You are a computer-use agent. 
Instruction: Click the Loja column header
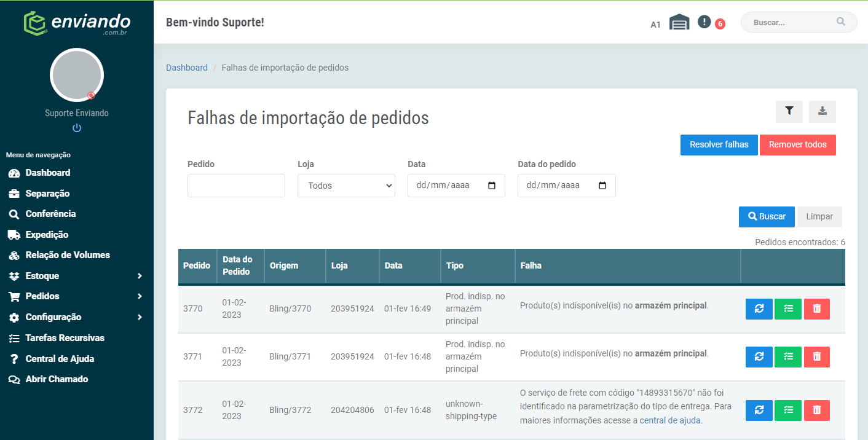(x=352, y=266)
